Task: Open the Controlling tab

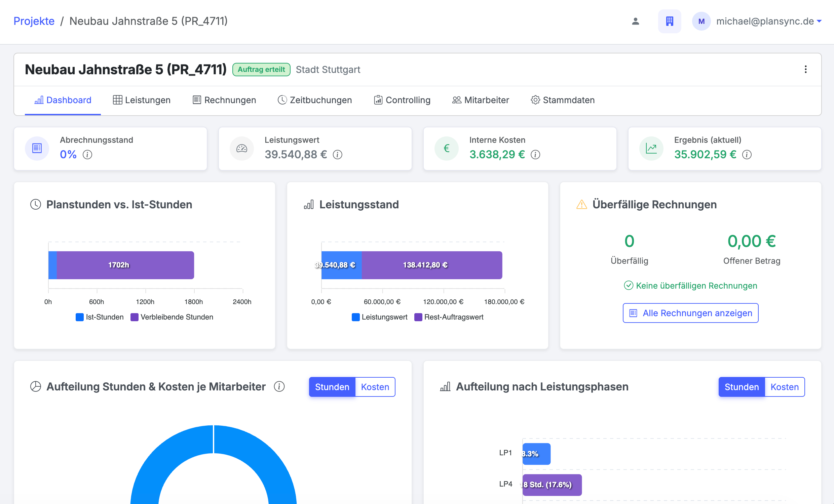Action: 402,100
